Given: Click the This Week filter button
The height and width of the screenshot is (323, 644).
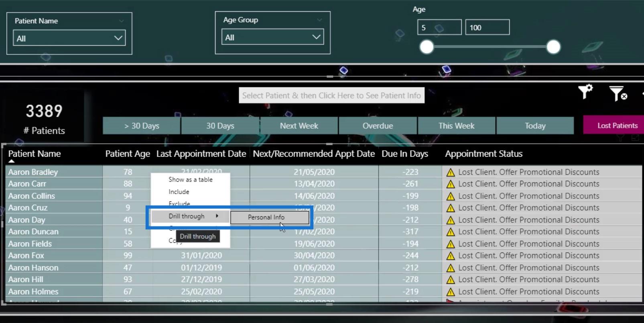Looking at the screenshot, I should coord(456,125).
